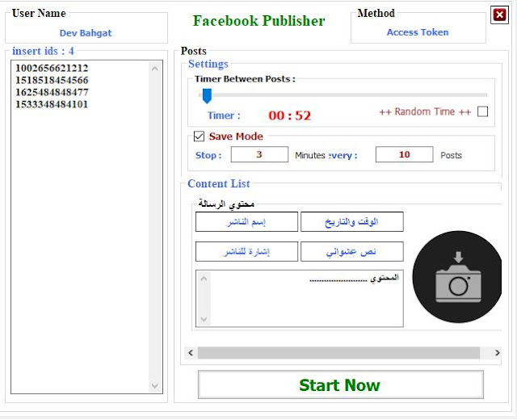
Task: Click the الوقت والتاريخ button
Action: pos(352,221)
